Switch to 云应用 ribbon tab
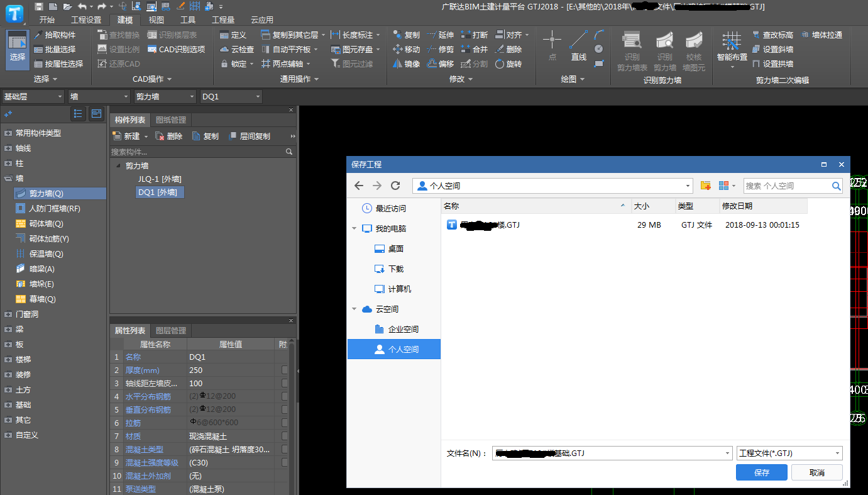Image resolution: width=868 pixels, height=495 pixels. click(x=262, y=20)
